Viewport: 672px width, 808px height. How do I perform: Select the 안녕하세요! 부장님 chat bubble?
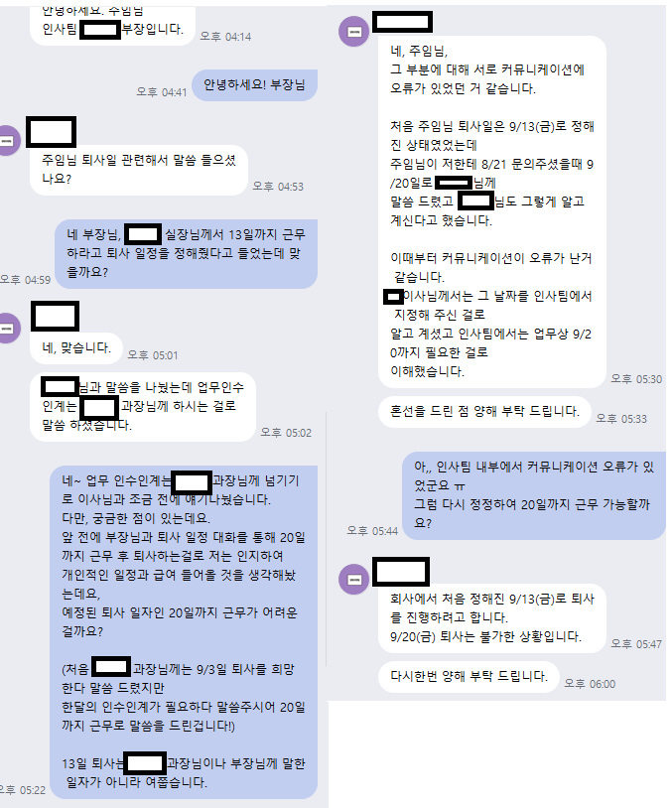[x=254, y=85]
